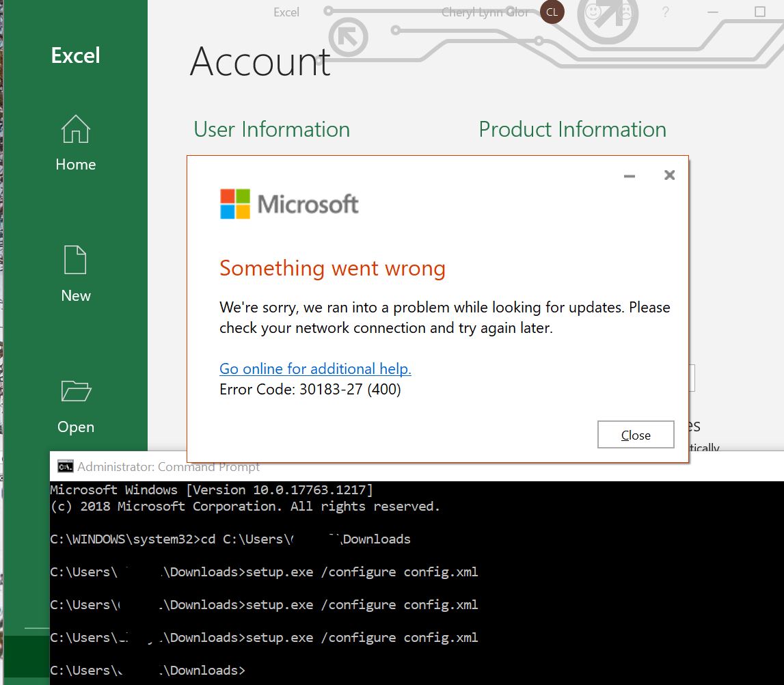Click the first setup.exe /configure config.xml line
Screen dimensions: 784x685
click(264, 572)
